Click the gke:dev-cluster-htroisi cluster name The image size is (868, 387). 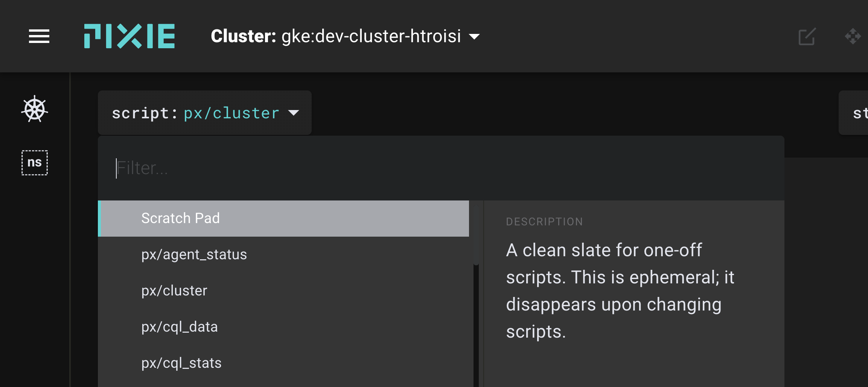tap(371, 37)
